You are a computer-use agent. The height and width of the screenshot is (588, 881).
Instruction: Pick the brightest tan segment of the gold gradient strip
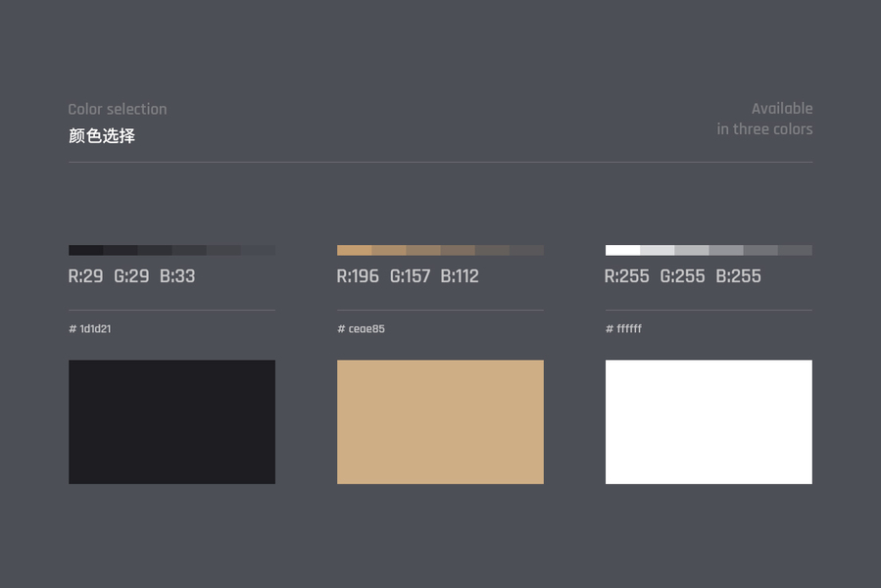(354, 250)
